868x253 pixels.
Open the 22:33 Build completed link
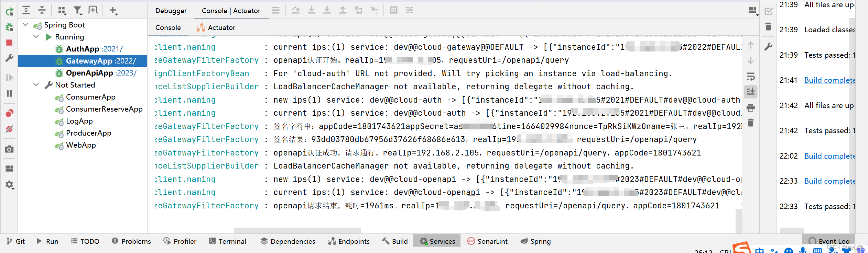[x=829, y=181]
